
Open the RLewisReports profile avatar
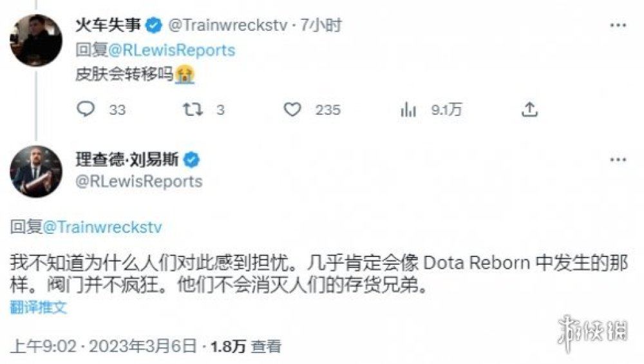[36, 172]
